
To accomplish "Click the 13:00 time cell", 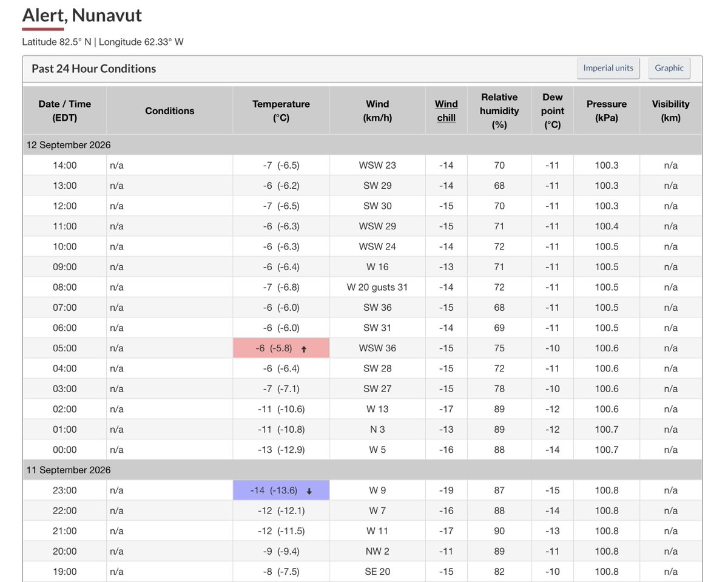I will (65, 186).
